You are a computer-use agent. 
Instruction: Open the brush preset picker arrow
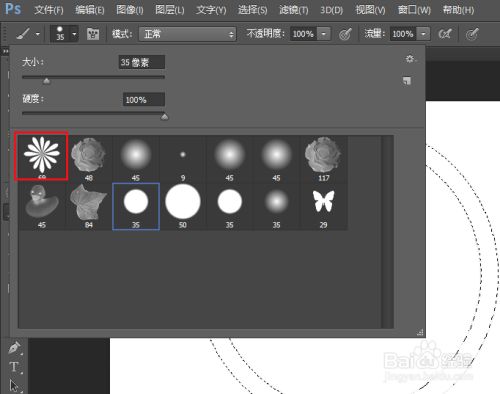(x=74, y=34)
